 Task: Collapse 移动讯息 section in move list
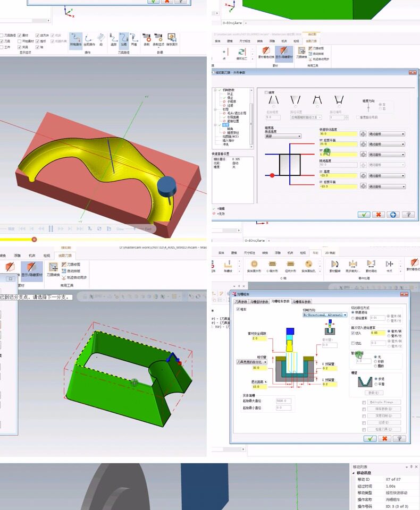tap(354, 473)
